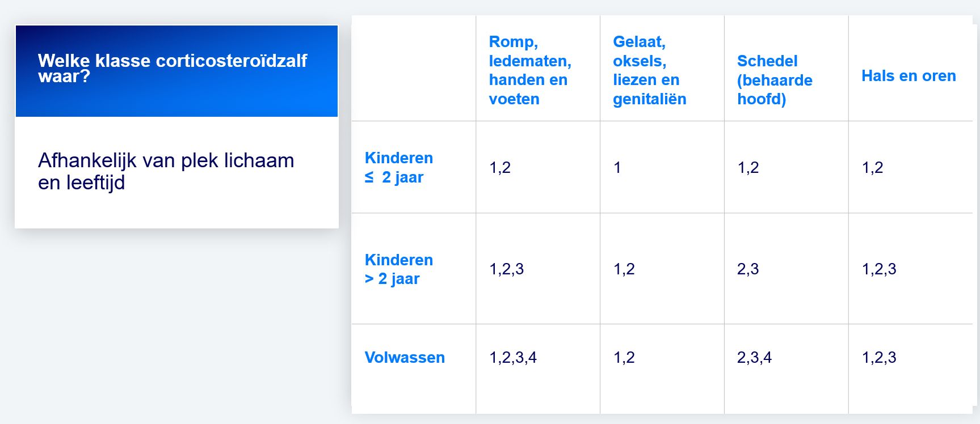Click the Hals en oren cell for Volwassen
This screenshot has height=424, width=980.
click(x=878, y=358)
